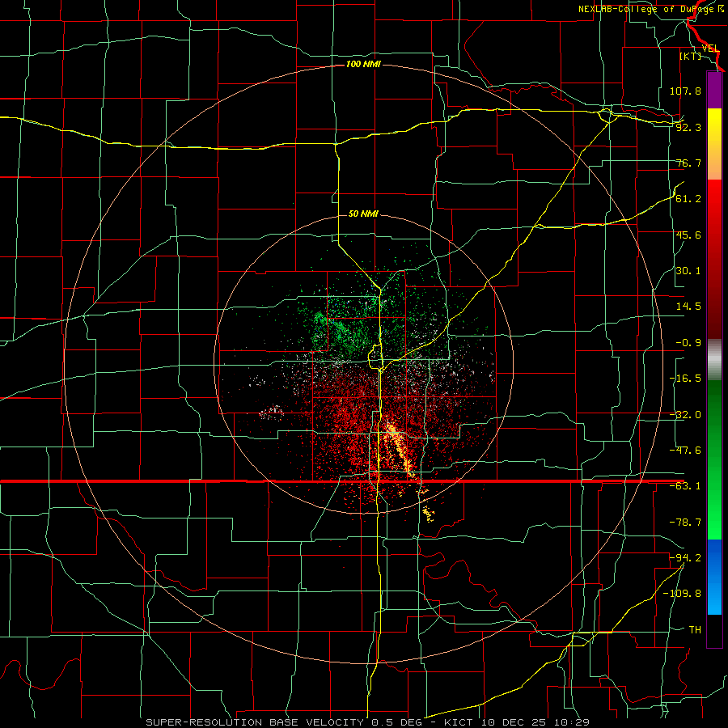Select the -63.1 velocity scale value

click(685, 486)
